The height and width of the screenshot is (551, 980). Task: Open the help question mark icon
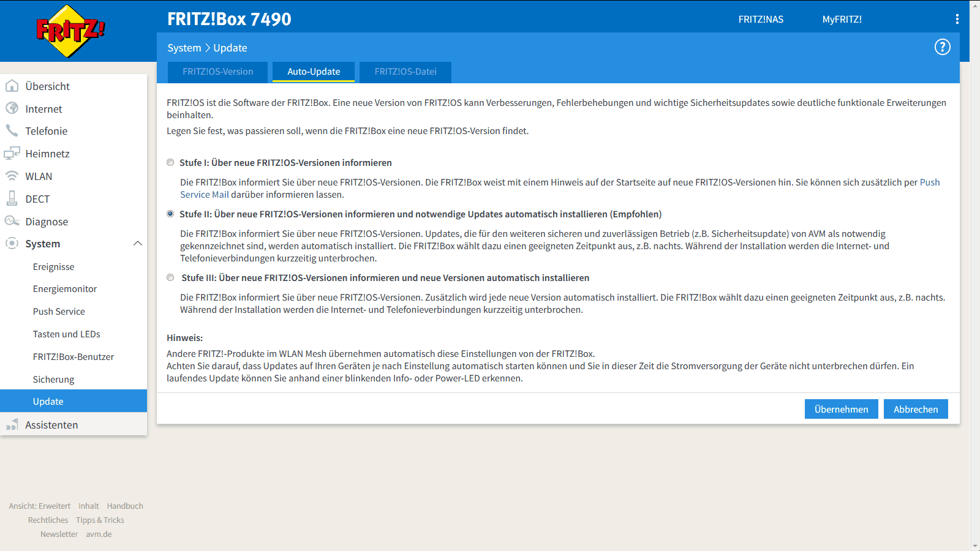click(942, 47)
